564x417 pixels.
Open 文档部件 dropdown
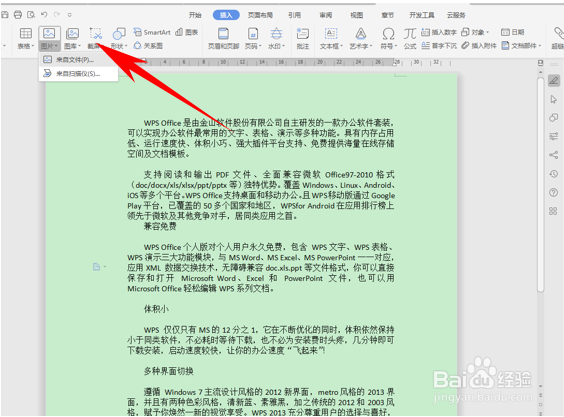coord(521,45)
